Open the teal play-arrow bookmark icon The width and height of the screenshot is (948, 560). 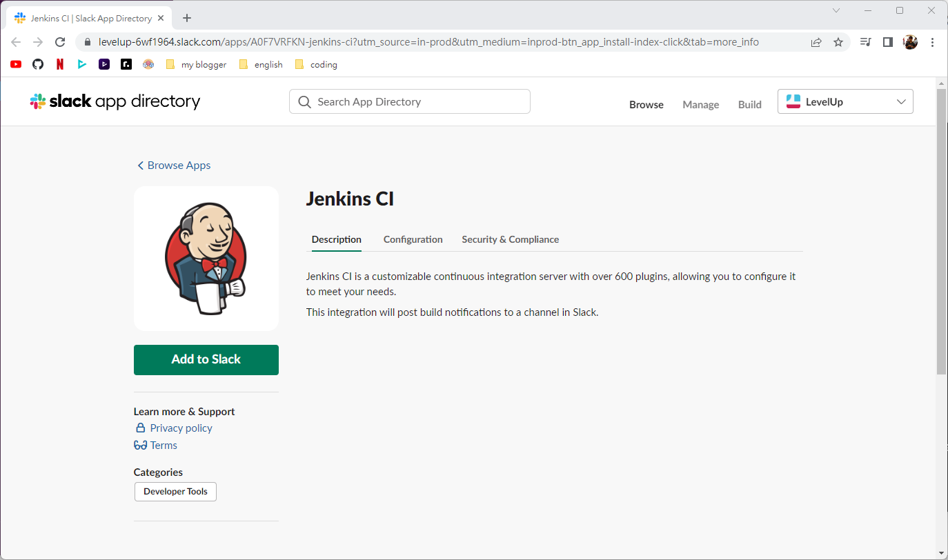click(x=82, y=64)
